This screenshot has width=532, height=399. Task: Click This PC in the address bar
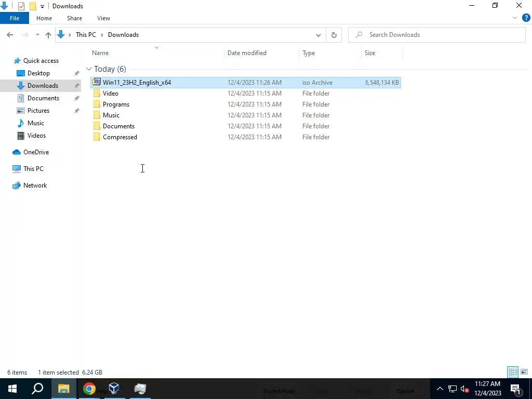(x=86, y=35)
